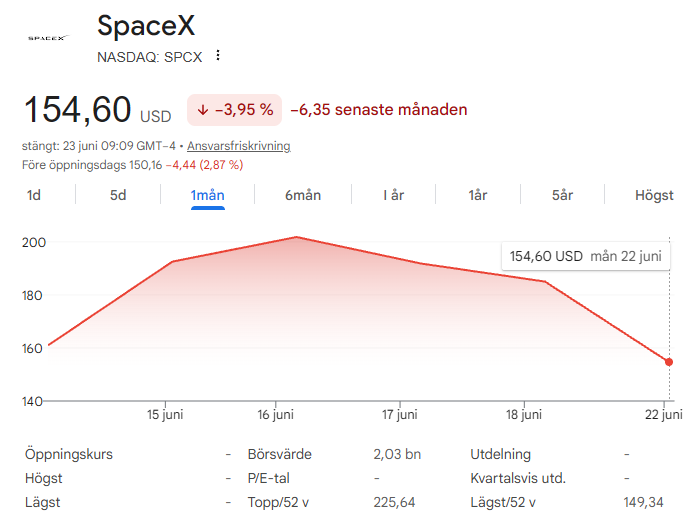Switch to the 1år range tab
Image resolution: width=692 pixels, height=518 pixels.
478,195
